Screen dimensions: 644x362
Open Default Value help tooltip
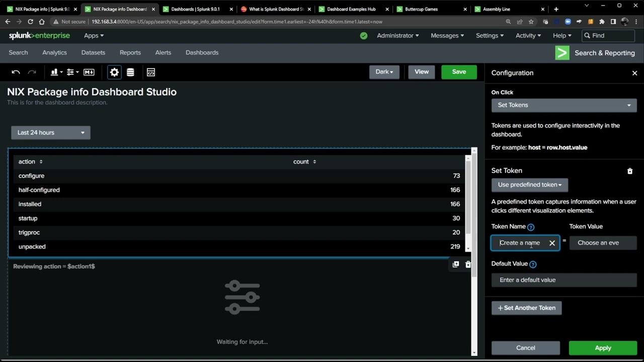click(533, 264)
